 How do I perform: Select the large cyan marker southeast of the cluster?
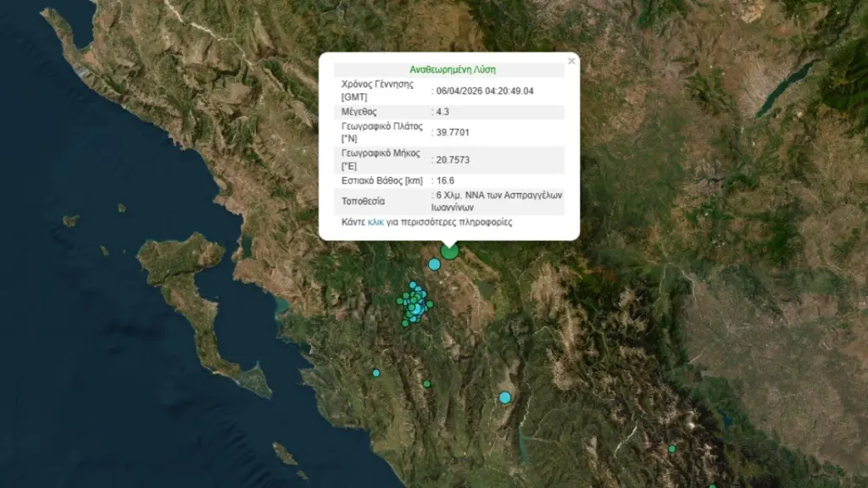pyautogui.click(x=505, y=397)
